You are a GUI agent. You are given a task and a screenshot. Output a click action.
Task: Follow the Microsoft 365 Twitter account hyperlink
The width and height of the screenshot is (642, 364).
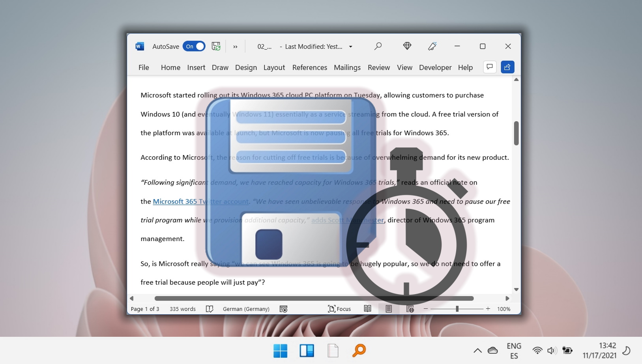tap(200, 202)
